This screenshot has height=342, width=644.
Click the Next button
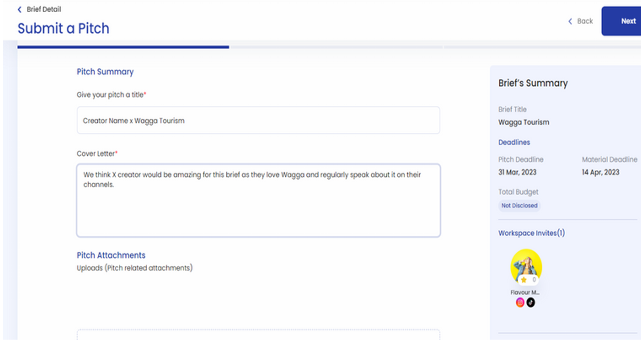pos(622,21)
